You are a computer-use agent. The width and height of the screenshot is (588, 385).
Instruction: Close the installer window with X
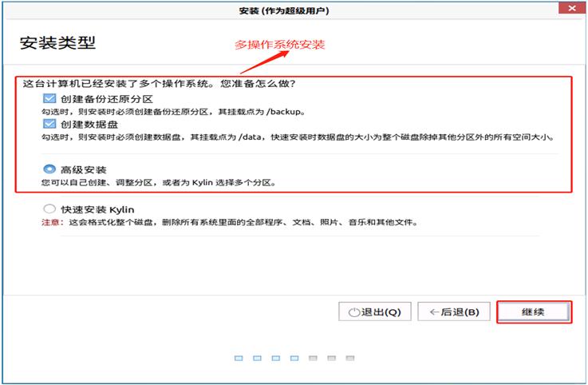coord(571,8)
